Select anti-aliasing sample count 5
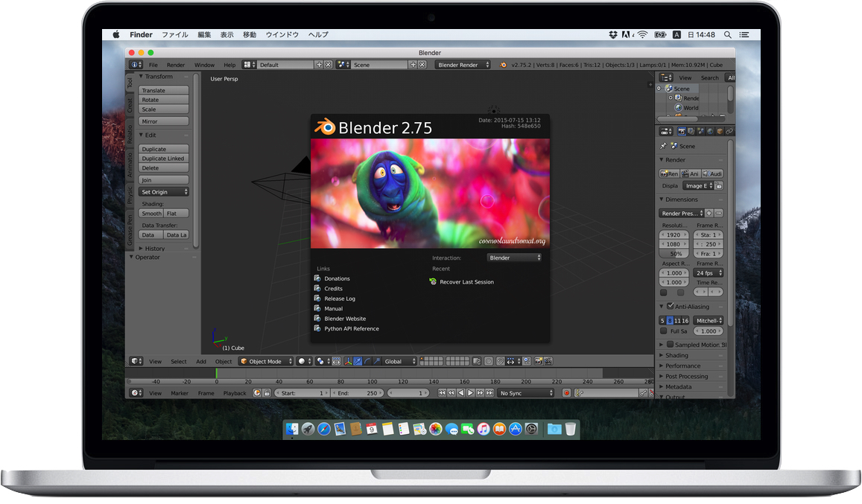The height and width of the screenshot is (504, 862). point(662,320)
